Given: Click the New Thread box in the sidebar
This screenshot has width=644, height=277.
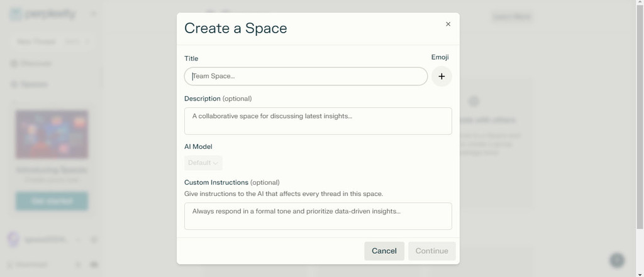Looking at the screenshot, I should coord(52,41).
